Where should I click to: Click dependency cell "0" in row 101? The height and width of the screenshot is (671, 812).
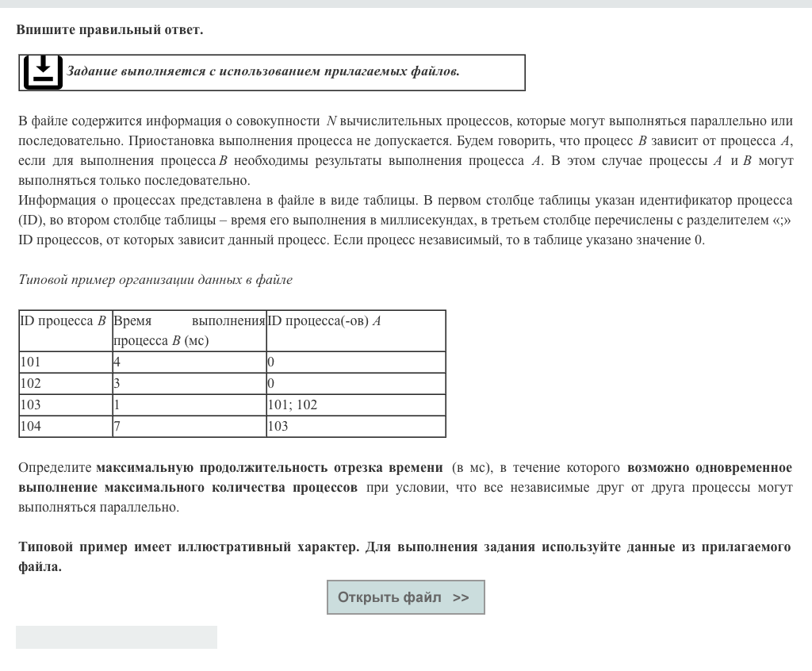coord(271,362)
